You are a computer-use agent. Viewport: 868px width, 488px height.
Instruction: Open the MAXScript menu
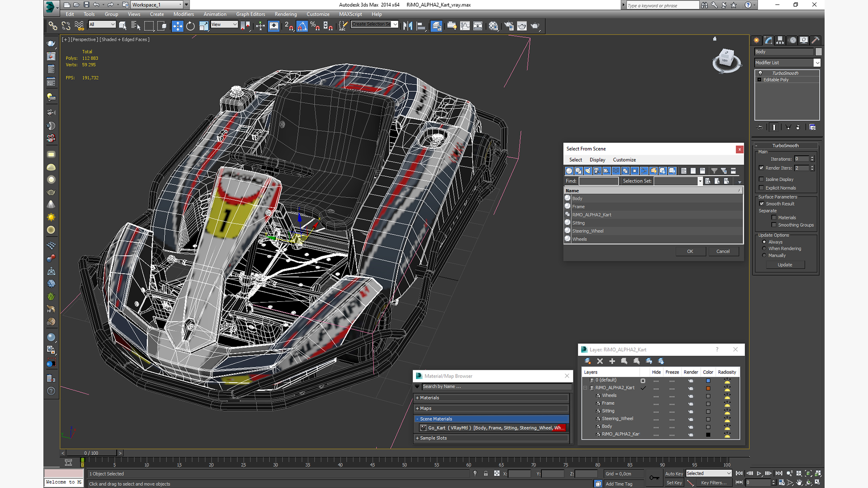point(350,14)
